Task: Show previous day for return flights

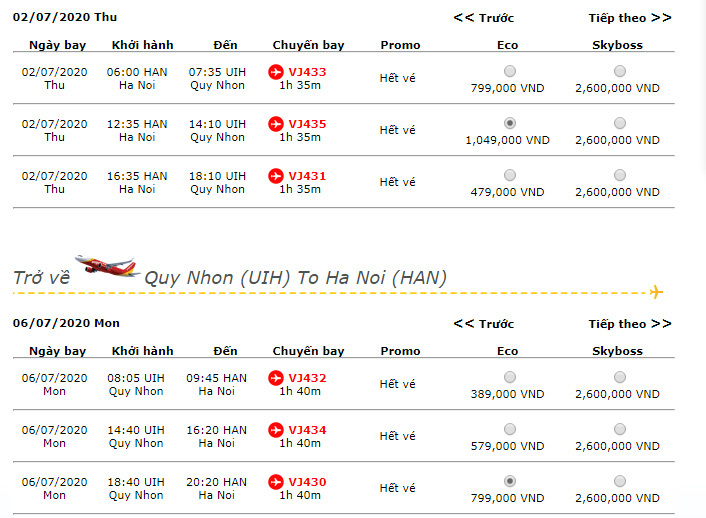Action: pos(483,323)
